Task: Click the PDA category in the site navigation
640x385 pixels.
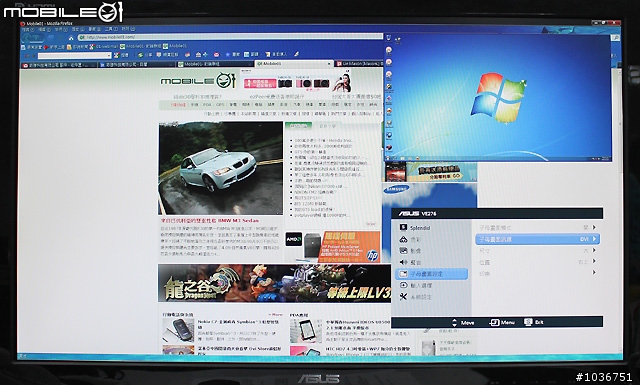Action: point(207,105)
